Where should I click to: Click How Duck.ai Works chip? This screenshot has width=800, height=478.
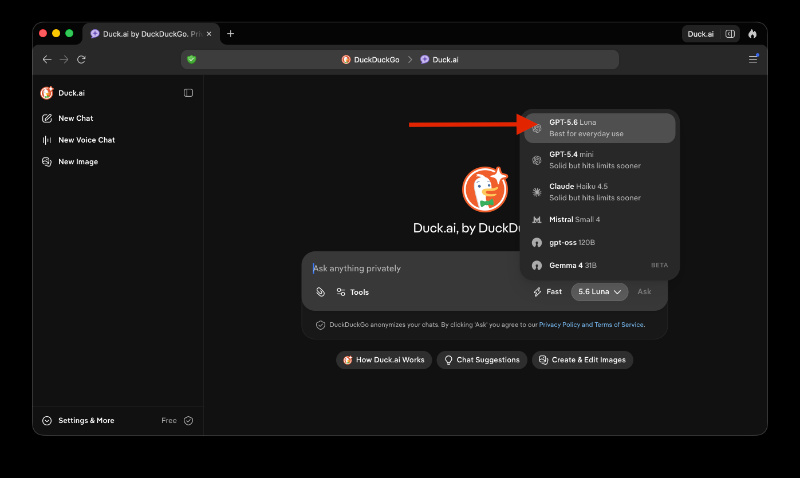[x=384, y=360]
